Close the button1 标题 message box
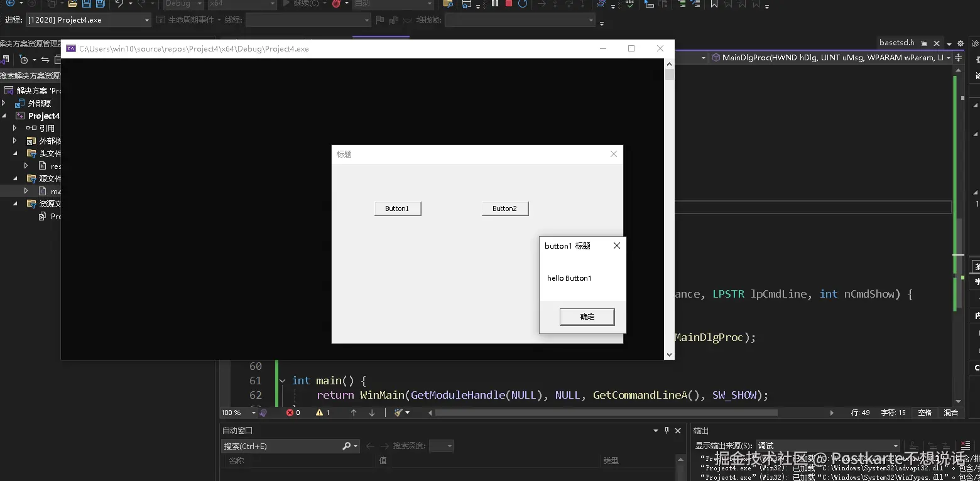Viewport: 980px width, 481px height. pos(616,246)
